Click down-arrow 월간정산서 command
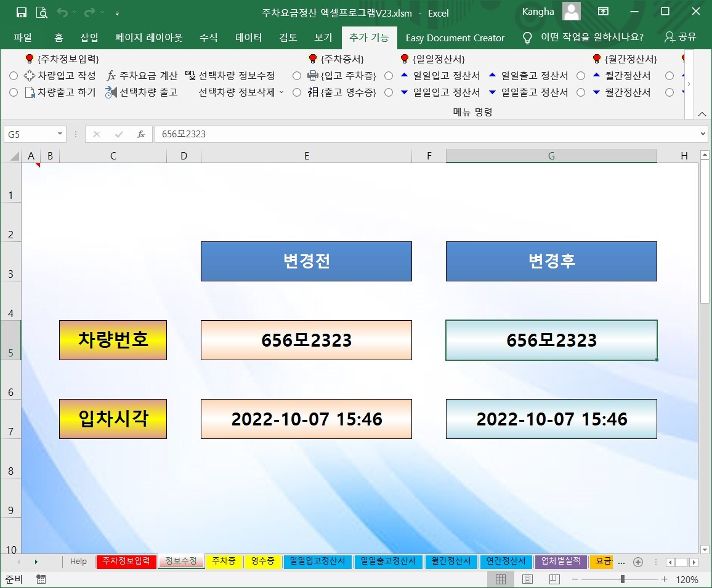Image resolution: width=712 pixels, height=588 pixels. point(621,92)
